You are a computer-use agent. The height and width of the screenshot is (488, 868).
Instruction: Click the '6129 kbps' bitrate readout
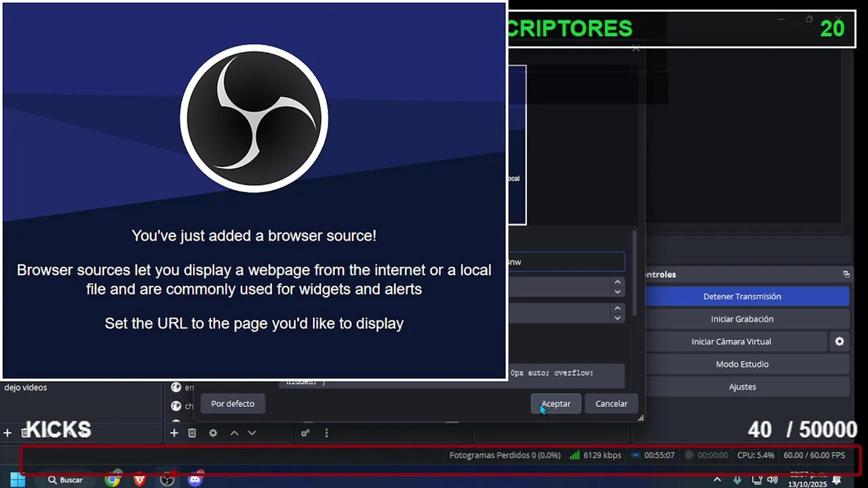click(602, 455)
